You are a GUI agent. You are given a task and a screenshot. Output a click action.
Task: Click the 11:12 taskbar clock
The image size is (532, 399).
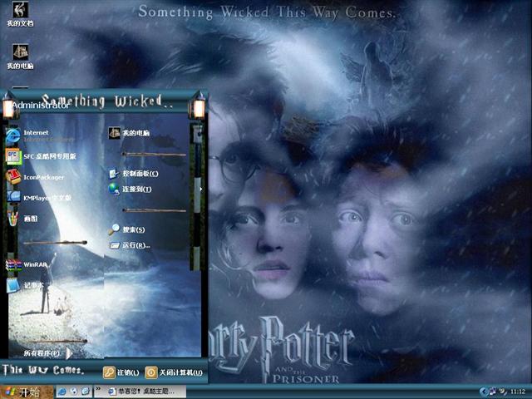(518, 392)
